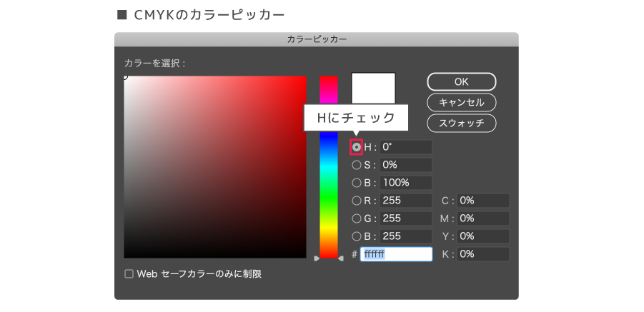Select the G green radio button

(357, 218)
